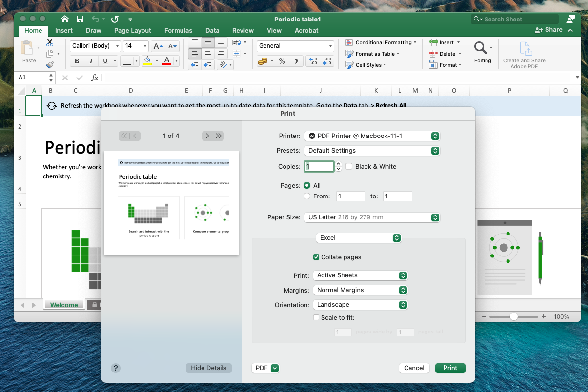
Task: Click the Copies input field
Action: 319,166
